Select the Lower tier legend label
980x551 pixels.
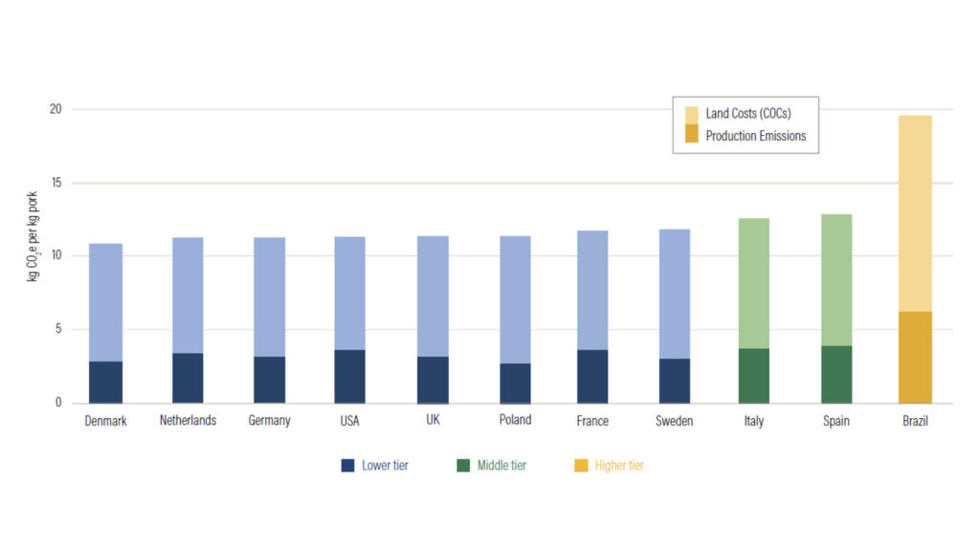[385, 466]
